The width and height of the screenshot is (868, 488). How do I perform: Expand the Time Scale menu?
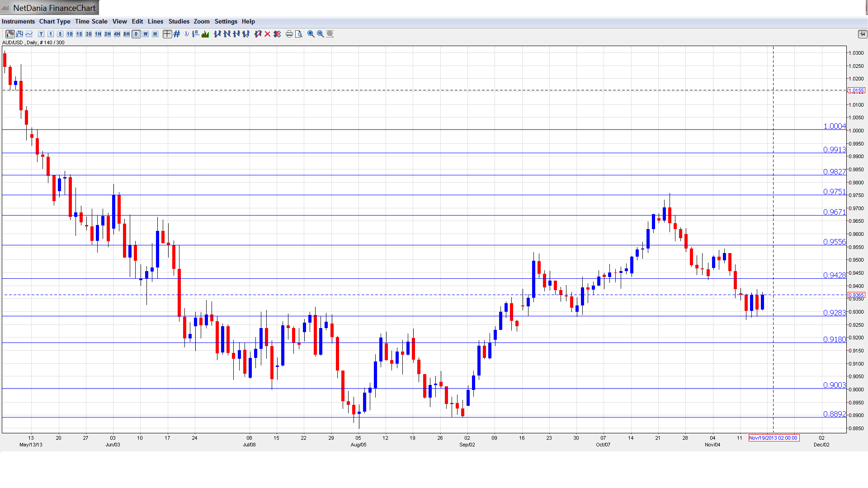pyautogui.click(x=91, y=21)
